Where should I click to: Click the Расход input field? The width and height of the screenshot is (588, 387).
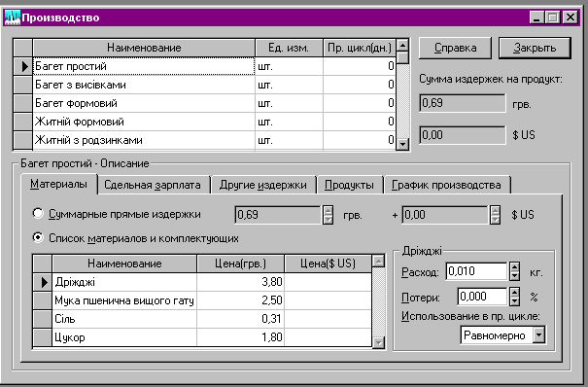[477, 271]
